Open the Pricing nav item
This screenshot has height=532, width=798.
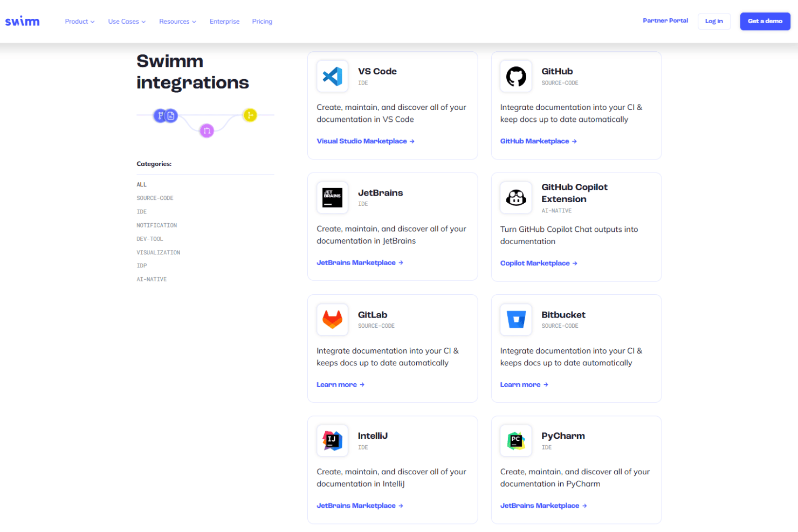[x=262, y=22]
